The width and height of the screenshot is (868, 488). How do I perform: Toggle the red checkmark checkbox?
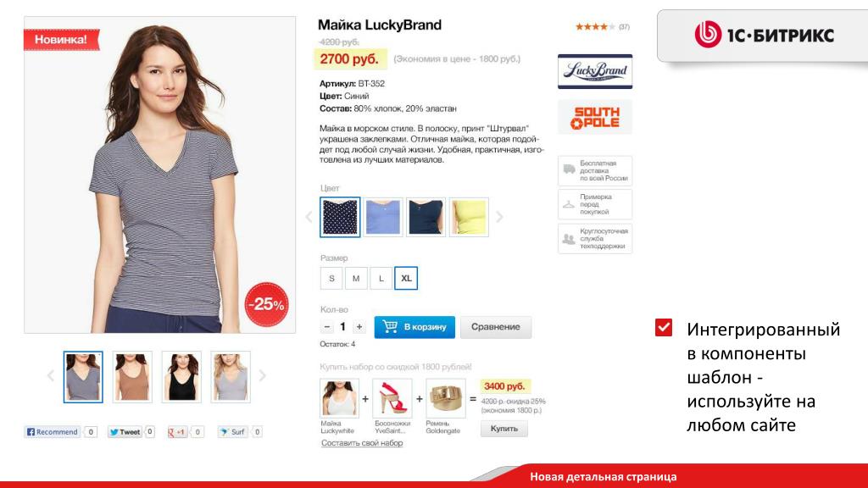pyautogui.click(x=663, y=328)
